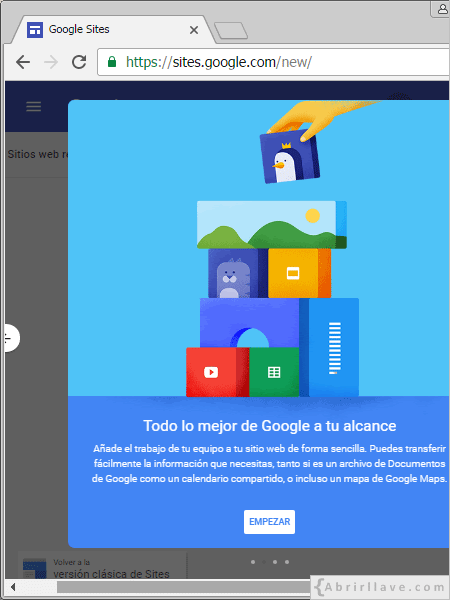Focus the address bar showing sites.google.com/new/
The image size is (450, 600).
pyautogui.click(x=273, y=62)
